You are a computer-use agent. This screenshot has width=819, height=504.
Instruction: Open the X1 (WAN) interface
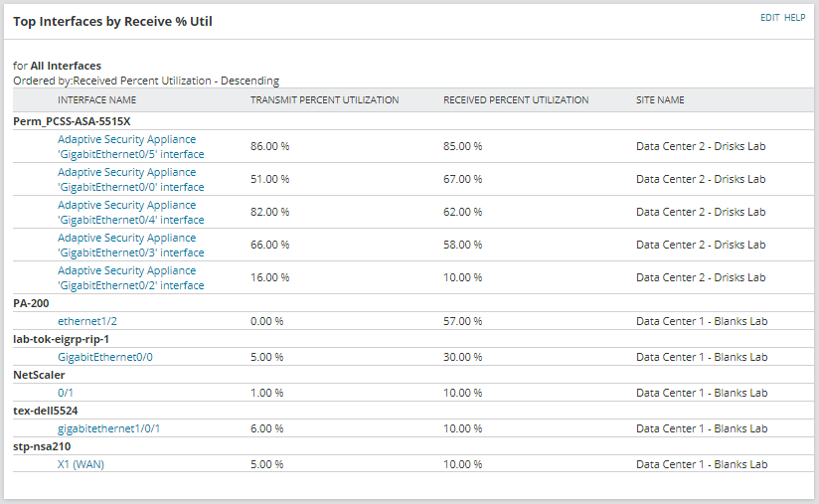pos(81,464)
